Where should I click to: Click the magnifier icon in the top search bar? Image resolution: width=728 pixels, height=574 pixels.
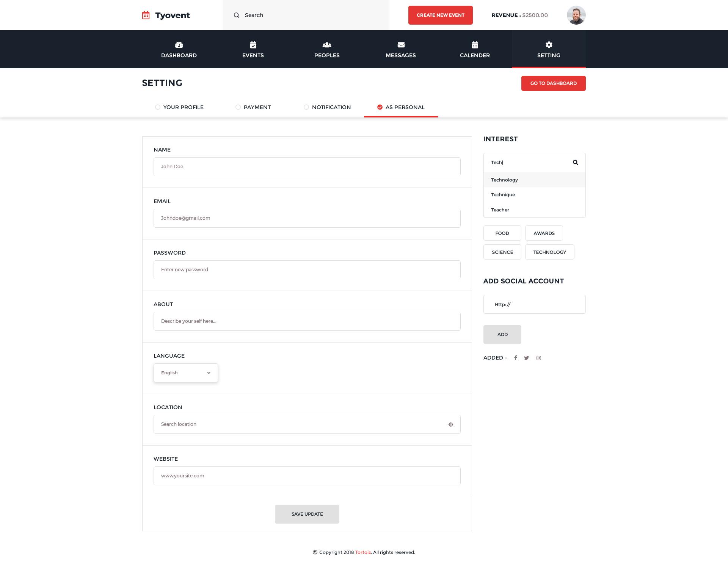pos(237,15)
